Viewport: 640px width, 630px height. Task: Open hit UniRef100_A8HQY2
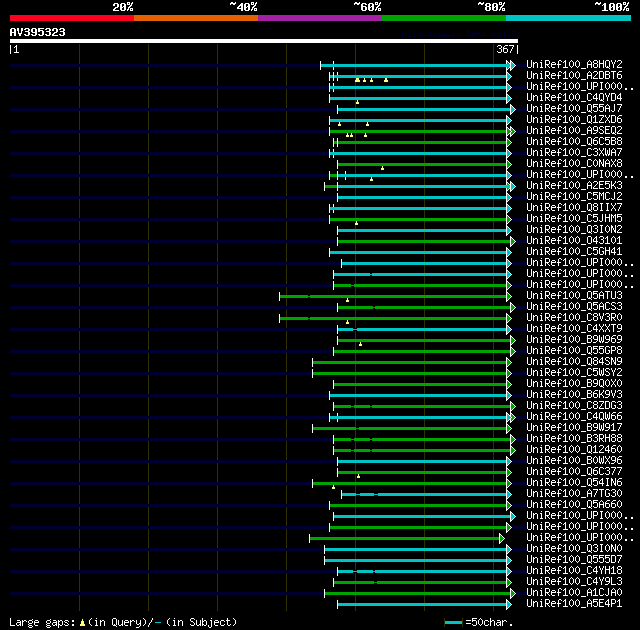coord(574,64)
